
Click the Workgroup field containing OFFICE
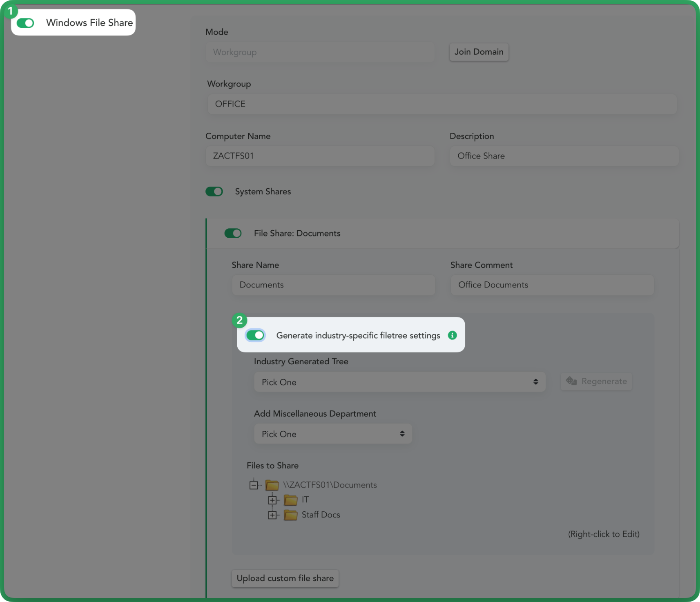[441, 104]
